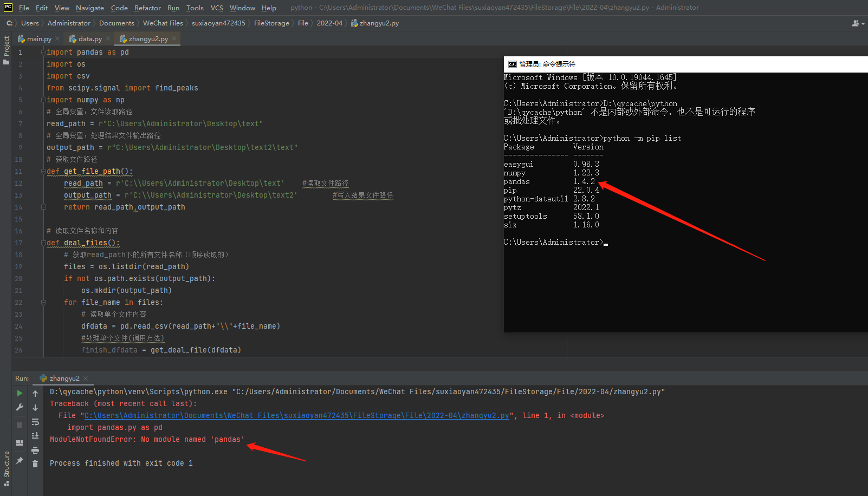Click the suxiaoyan472435 breadcrumb
Viewport: 868px width, 496px height.
coord(218,23)
